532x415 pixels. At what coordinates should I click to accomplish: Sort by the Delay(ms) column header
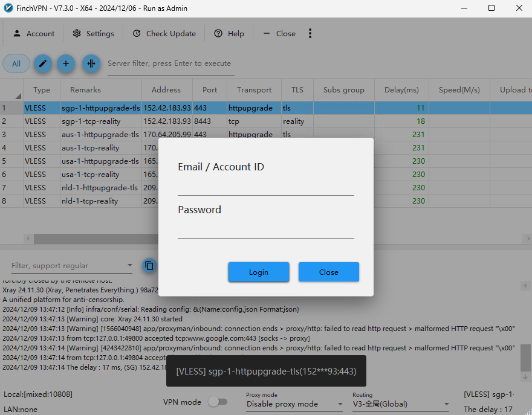click(401, 90)
